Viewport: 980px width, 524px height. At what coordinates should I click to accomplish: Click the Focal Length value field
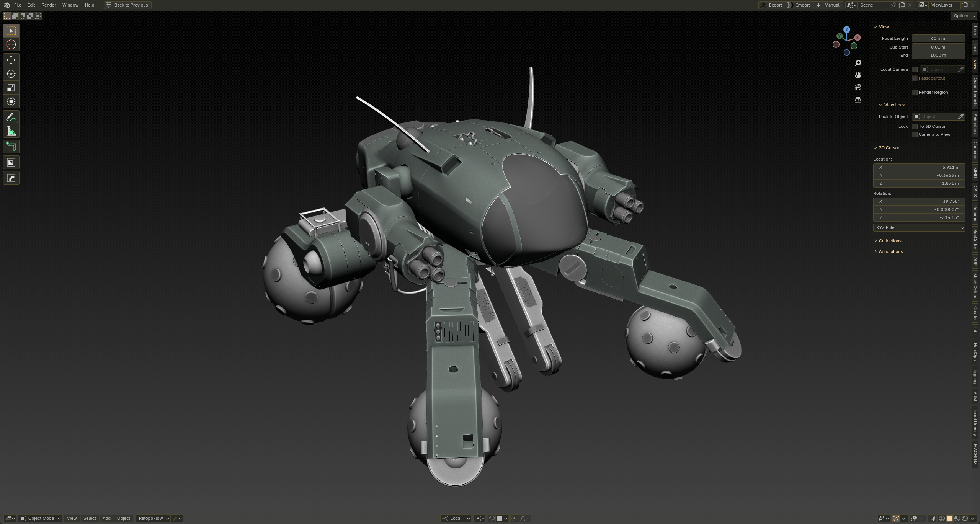tap(938, 38)
